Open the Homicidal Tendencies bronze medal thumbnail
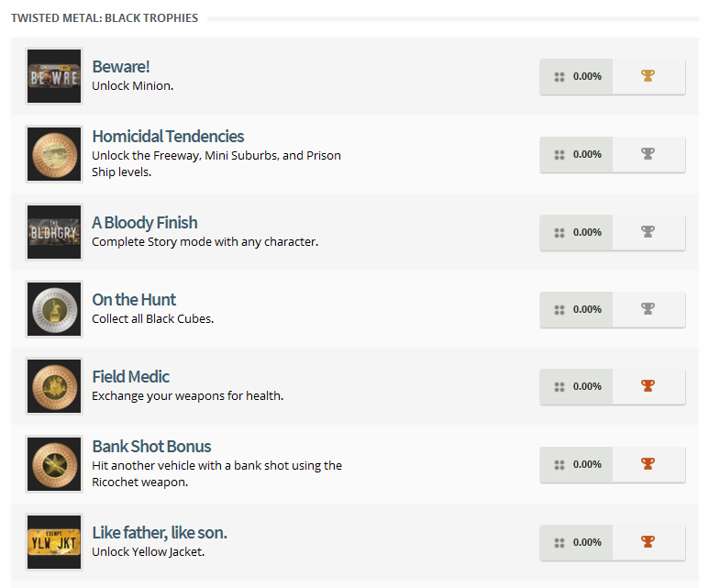Screen dimensions: 709x588 coord(54,154)
